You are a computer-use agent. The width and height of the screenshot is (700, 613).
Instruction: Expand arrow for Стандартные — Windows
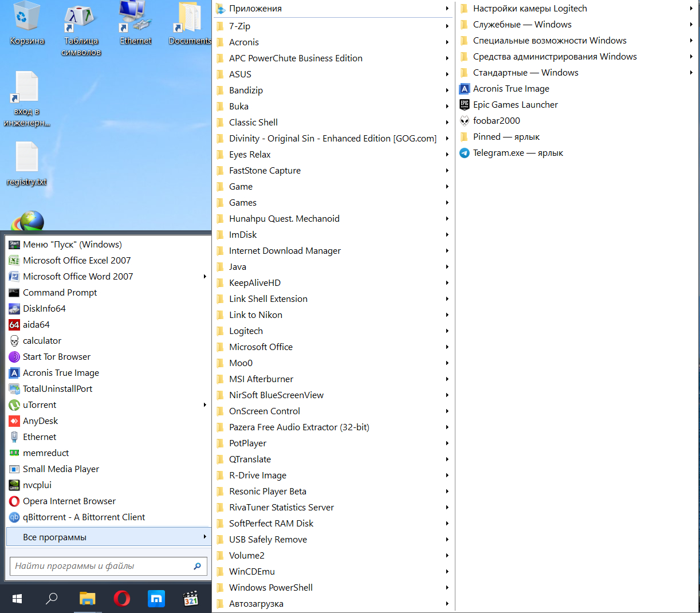tap(691, 73)
